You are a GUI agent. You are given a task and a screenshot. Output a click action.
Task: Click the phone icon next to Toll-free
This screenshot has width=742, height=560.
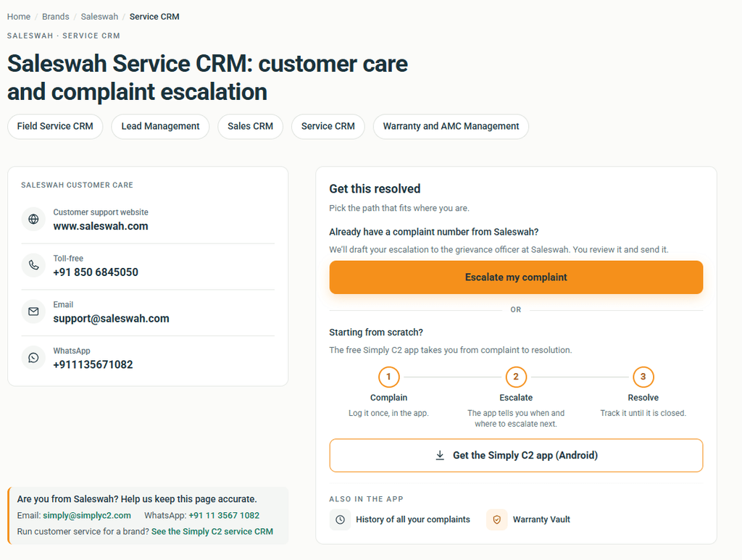tap(33, 265)
